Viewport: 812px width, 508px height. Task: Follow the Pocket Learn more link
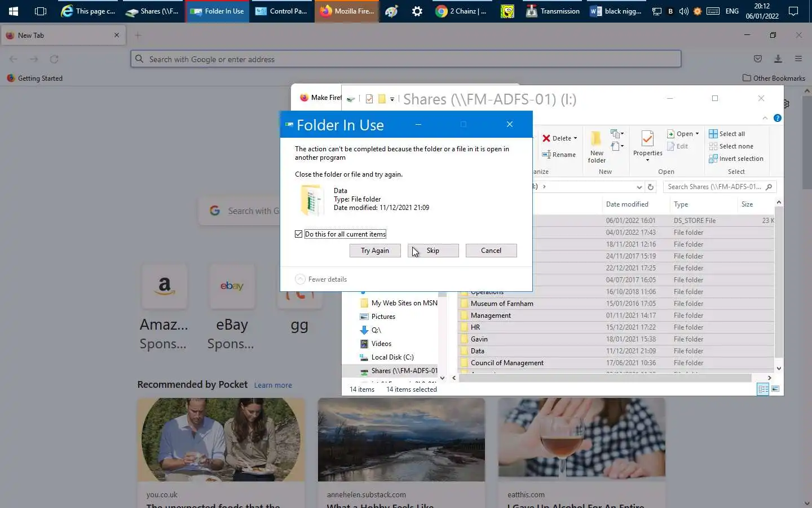click(273, 385)
